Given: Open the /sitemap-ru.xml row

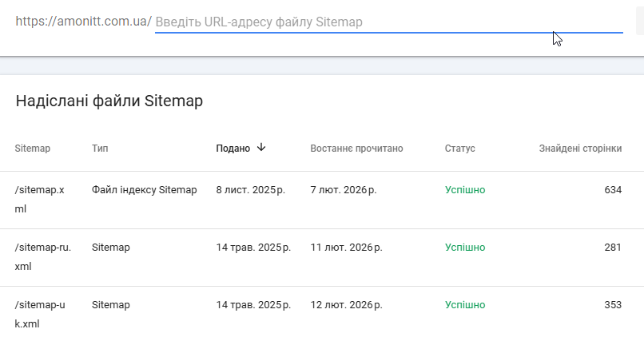Looking at the screenshot, I should [x=43, y=256].
